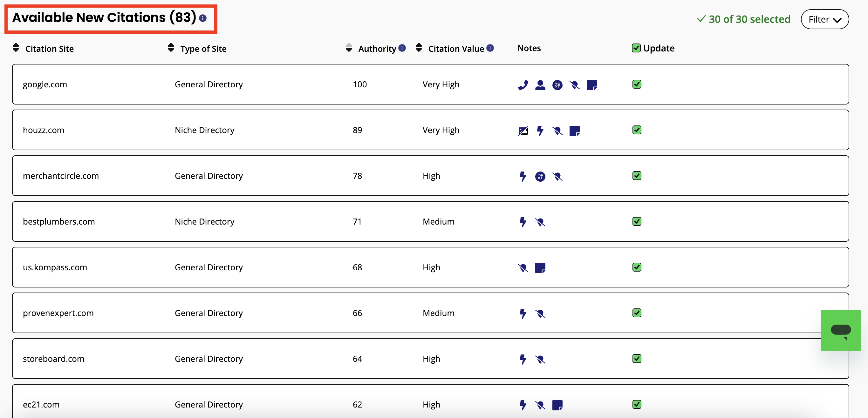This screenshot has width=868, height=418.
Task: Click the lightning bolt icon in merchantcircle.com row
Action: [523, 177]
